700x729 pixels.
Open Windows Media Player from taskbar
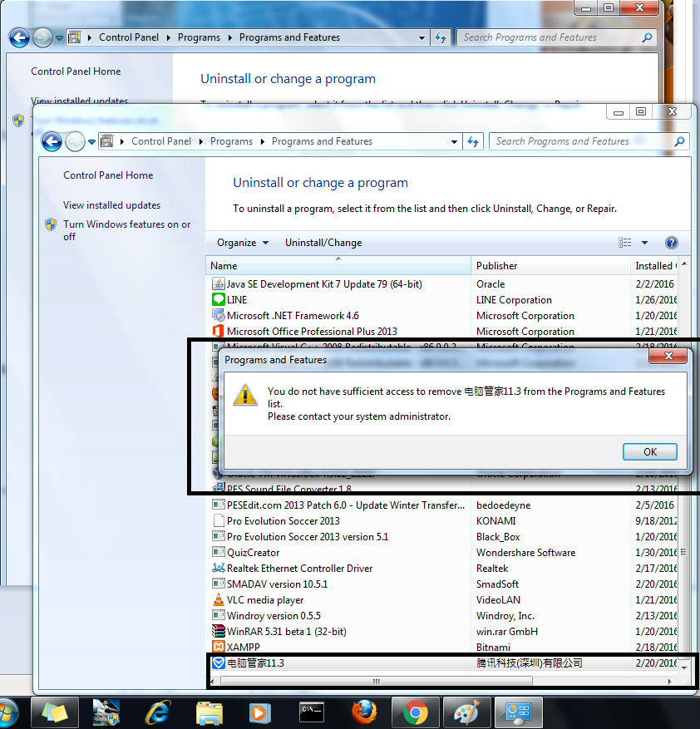(259, 712)
